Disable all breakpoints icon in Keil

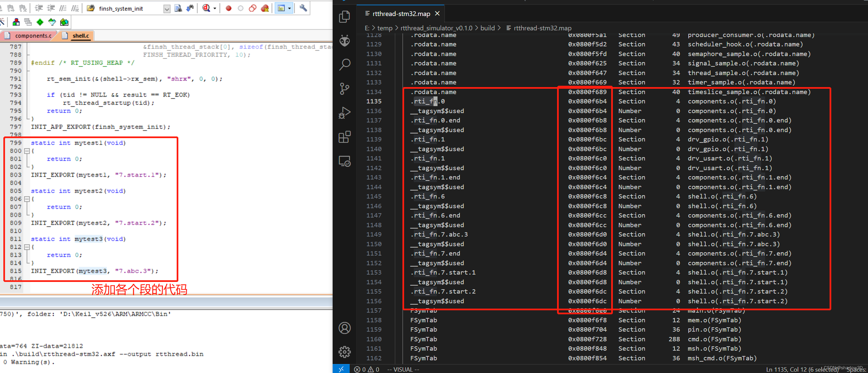pos(253,8)
